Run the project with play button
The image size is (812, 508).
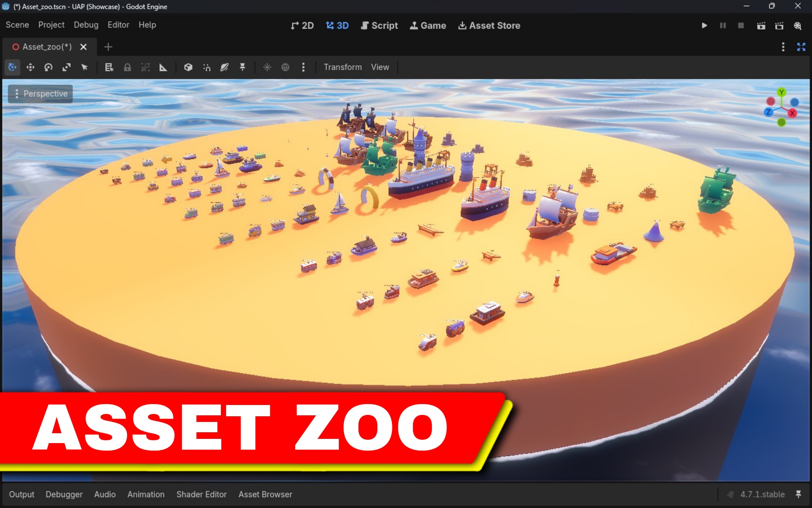(704, 26)
